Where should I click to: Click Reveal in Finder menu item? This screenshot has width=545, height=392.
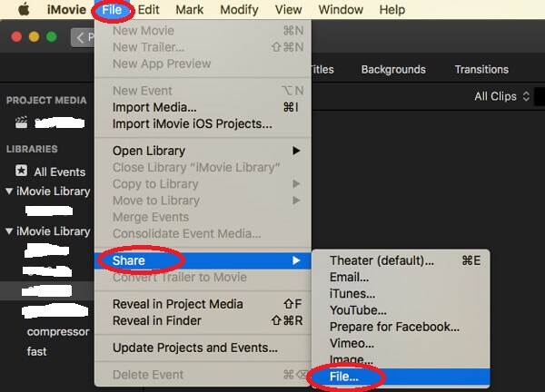(x=156, y=320)
